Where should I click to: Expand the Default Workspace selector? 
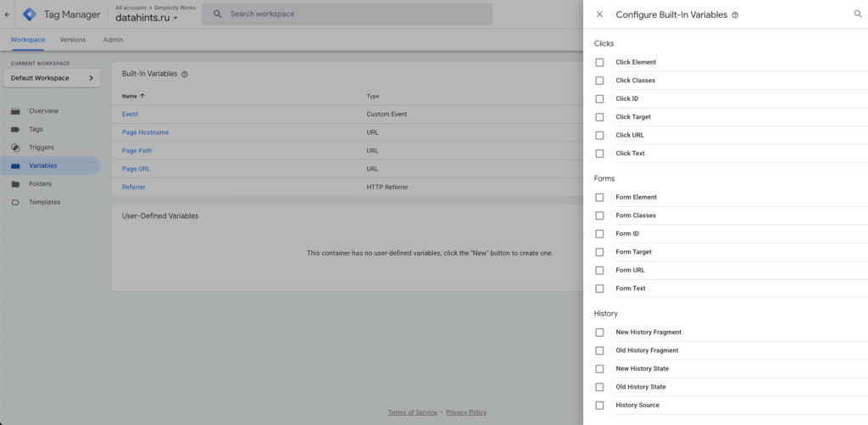click(x=52, y=78)
